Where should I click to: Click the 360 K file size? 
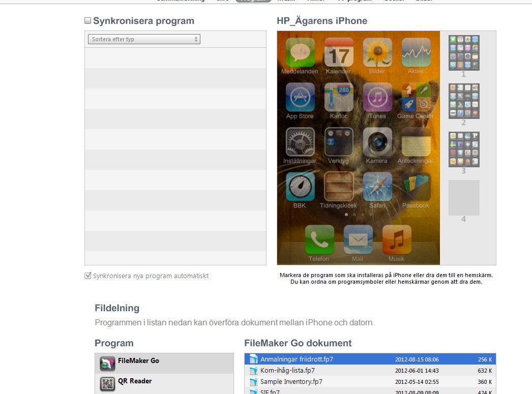tap(485, 382)
